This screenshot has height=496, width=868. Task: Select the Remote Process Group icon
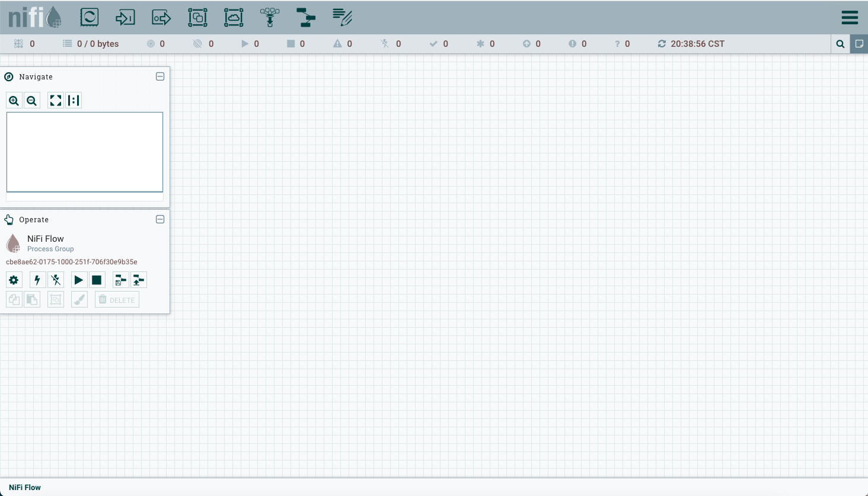(x=234, y=17)
